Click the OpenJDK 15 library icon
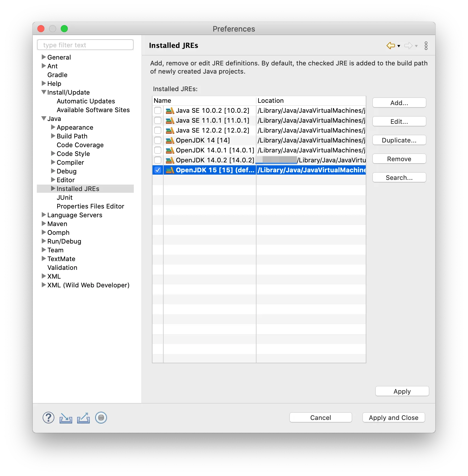The height and width of the screenshot is (476, 468). coord(170,170)
